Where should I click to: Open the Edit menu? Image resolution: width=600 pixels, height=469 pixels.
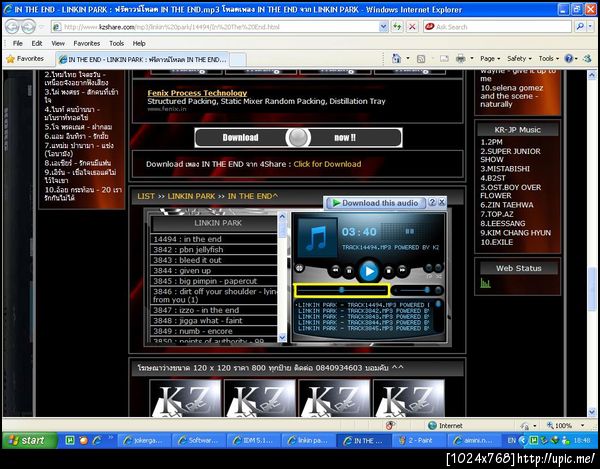click(x=37, y=43)
